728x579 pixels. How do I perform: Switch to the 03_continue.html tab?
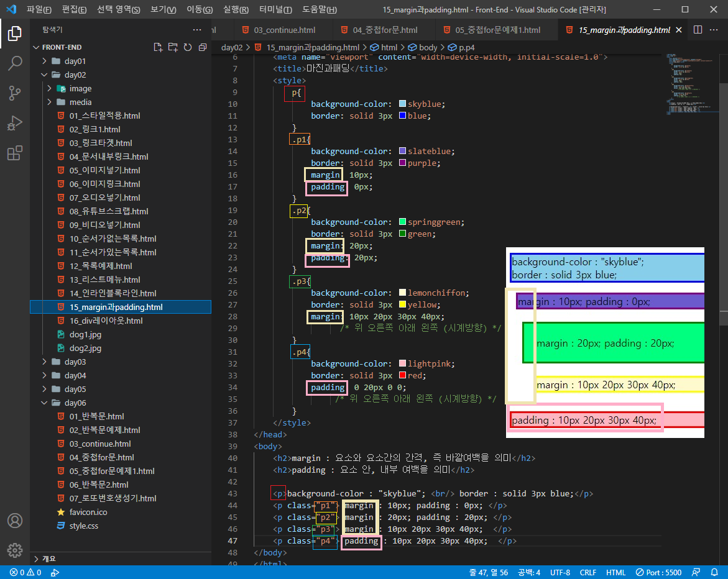284,30
